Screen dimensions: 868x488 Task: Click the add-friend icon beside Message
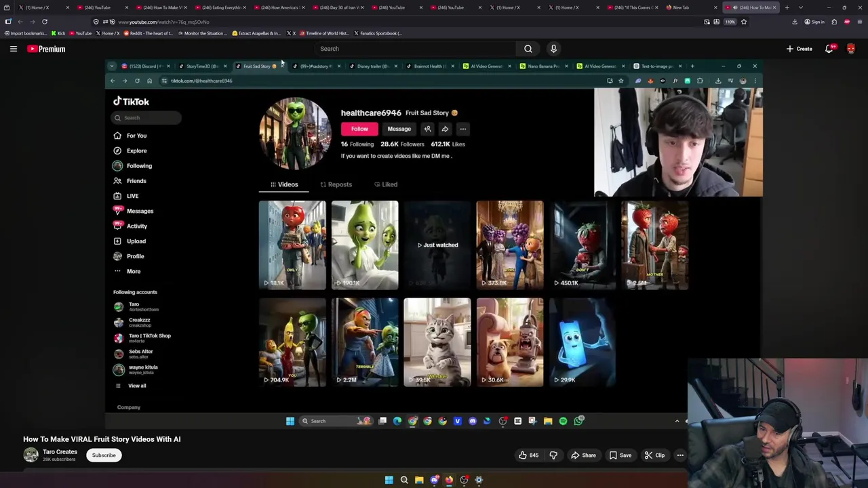(428, 129)
